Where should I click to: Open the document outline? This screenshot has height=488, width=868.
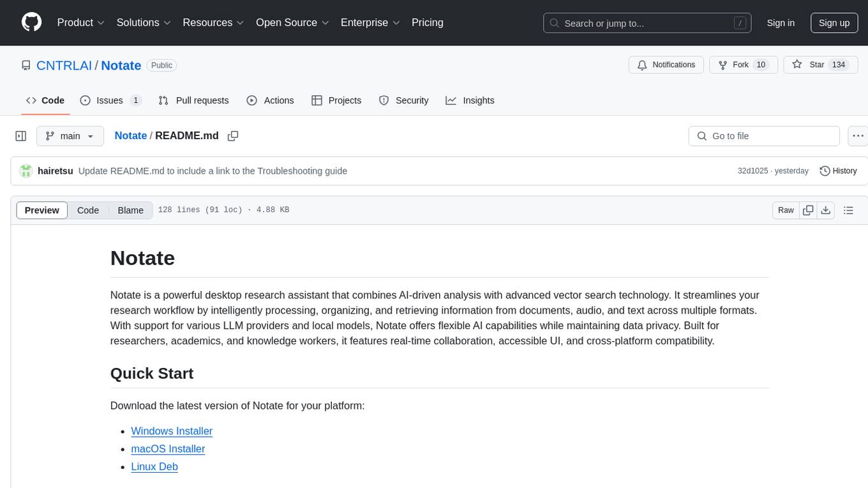(x=848, y=210)
